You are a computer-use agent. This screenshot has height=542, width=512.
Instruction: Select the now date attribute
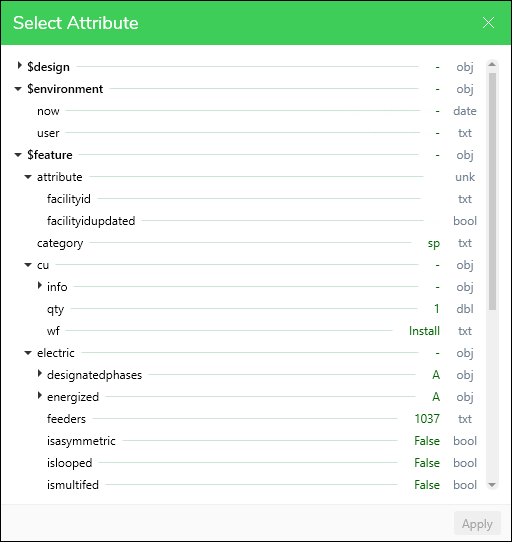(x=257, y=111)
